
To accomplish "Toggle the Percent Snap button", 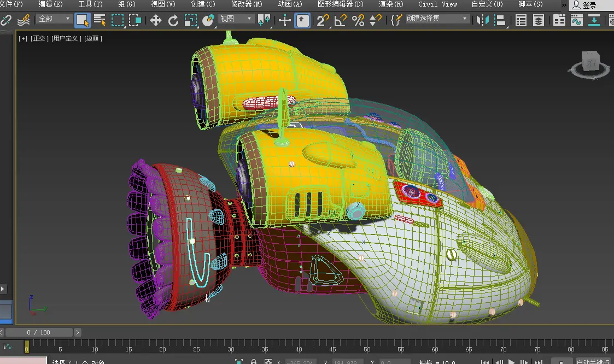I will (358, 21).
